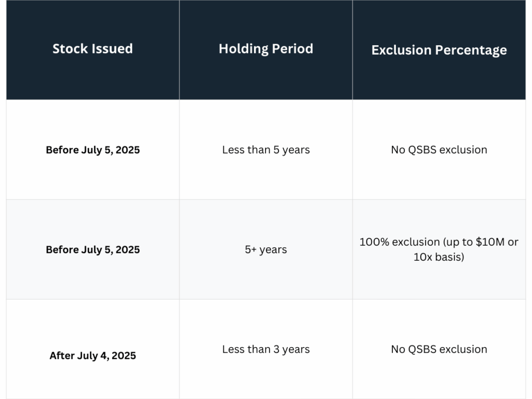Click the Exclusion Percentage column header
The image size is (532, 399).
pos(439,50)
